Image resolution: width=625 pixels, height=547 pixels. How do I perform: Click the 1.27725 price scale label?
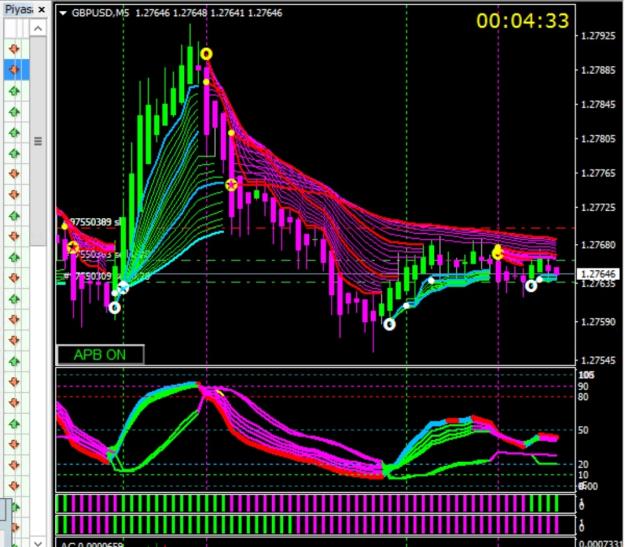(598, 208)
